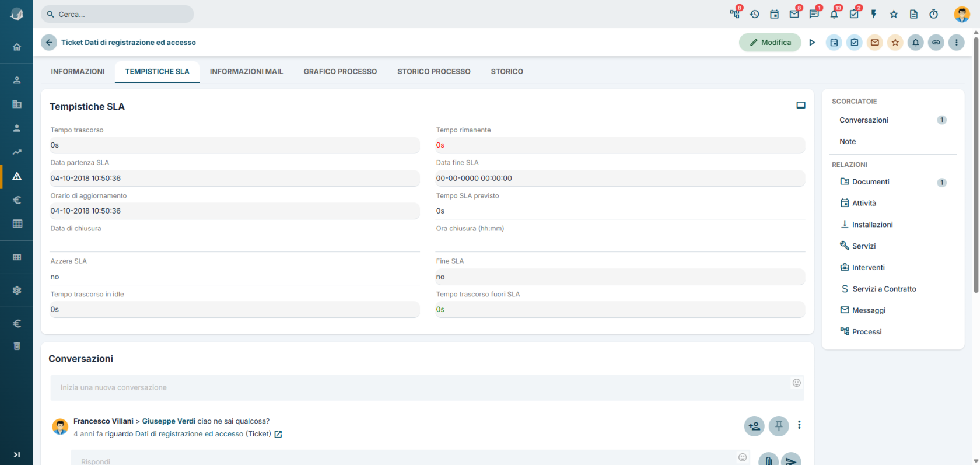Open notifications bell with badge 13
The height and width of the screenshot is (465, 980).
tap(834, 14)
